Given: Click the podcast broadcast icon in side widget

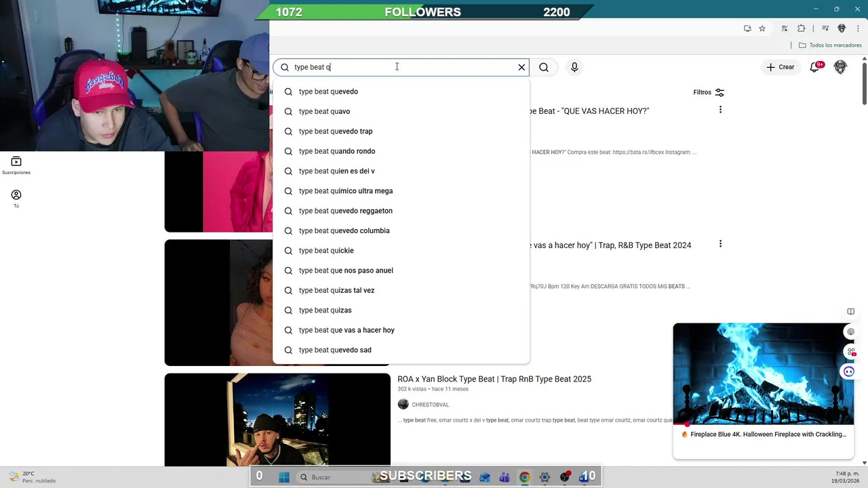Looking at the screenshot, I should (x=850, y=332).
